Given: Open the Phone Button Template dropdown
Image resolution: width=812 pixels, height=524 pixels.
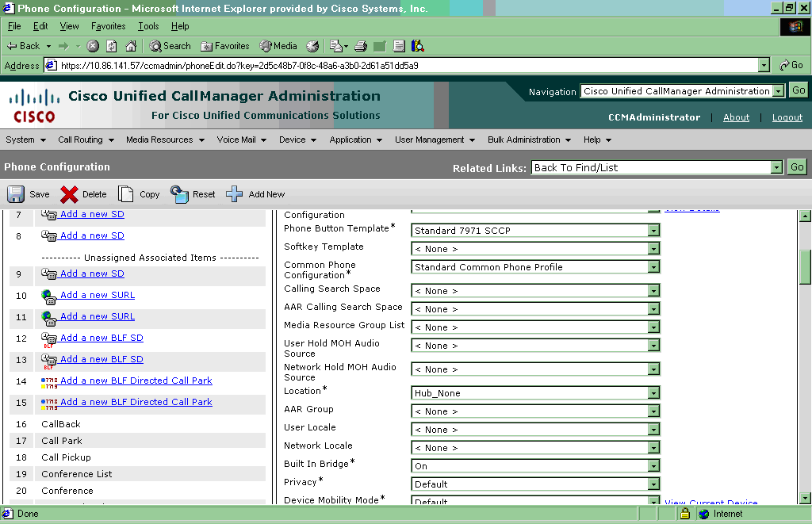Looking at the screenshot, I should (535, 231).
